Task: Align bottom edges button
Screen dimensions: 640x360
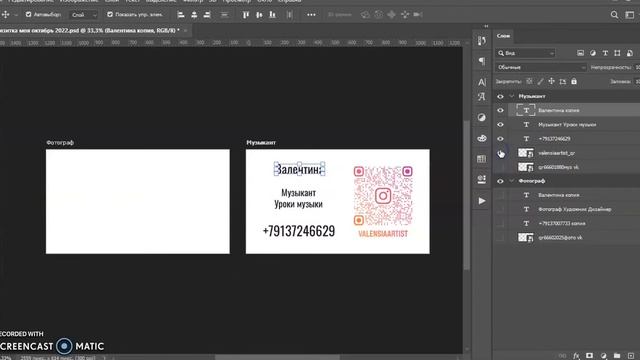Action: tap(272, 15)
